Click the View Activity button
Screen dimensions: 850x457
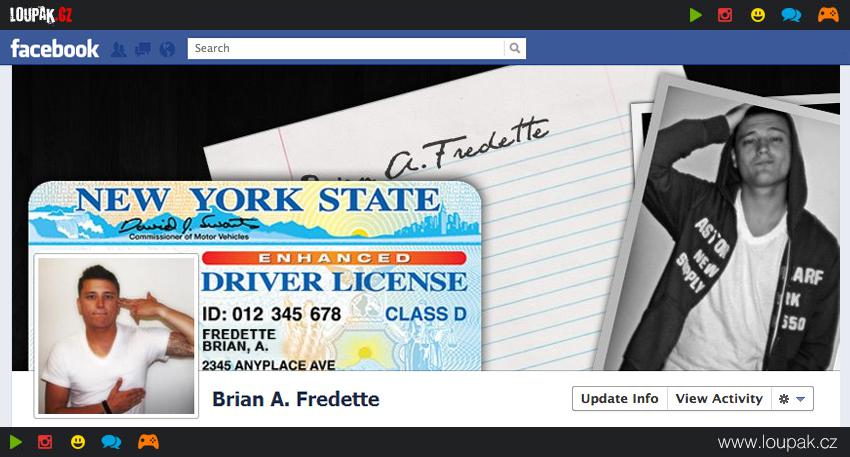click(719, 399)
